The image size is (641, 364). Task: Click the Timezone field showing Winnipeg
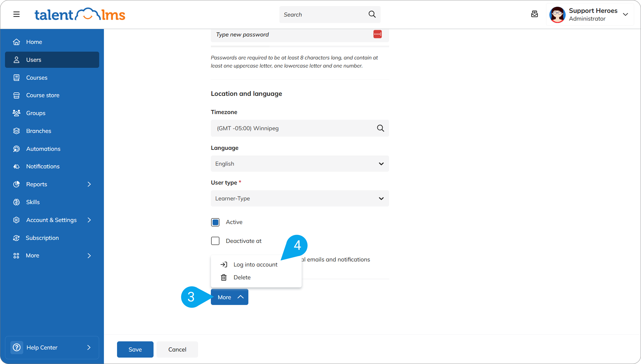coord(300,128)
